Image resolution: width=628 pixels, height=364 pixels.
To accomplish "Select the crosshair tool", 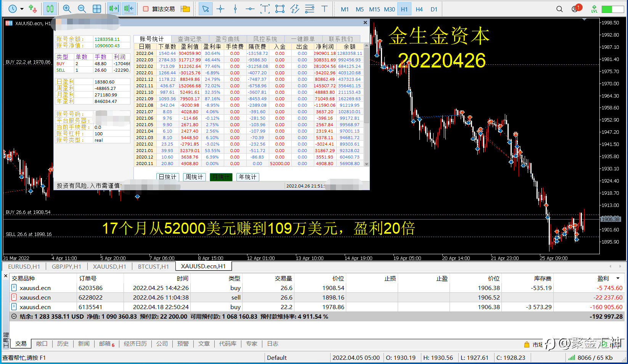I will (220, 9).
